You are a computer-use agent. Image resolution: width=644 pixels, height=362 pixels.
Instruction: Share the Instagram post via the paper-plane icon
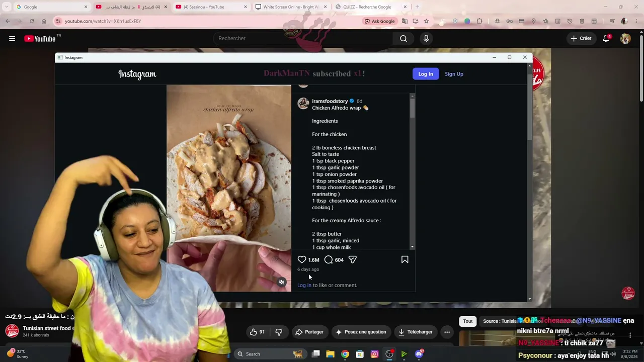tap(353, 259)
